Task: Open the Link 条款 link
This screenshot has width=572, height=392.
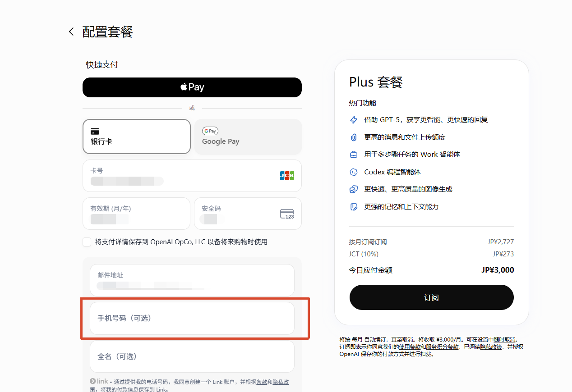Action: tap(262, 382)
